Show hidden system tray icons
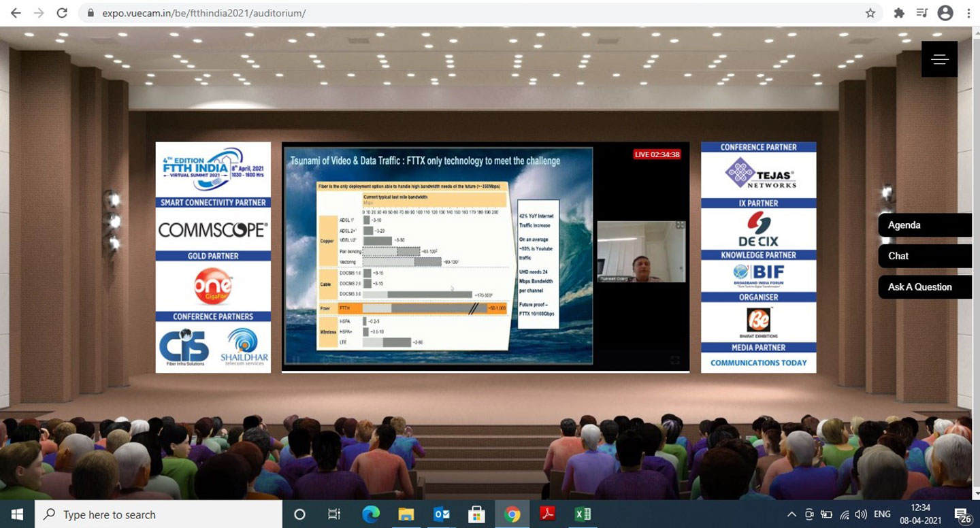Viewport: 980px width, 528px height. [791, 514]
